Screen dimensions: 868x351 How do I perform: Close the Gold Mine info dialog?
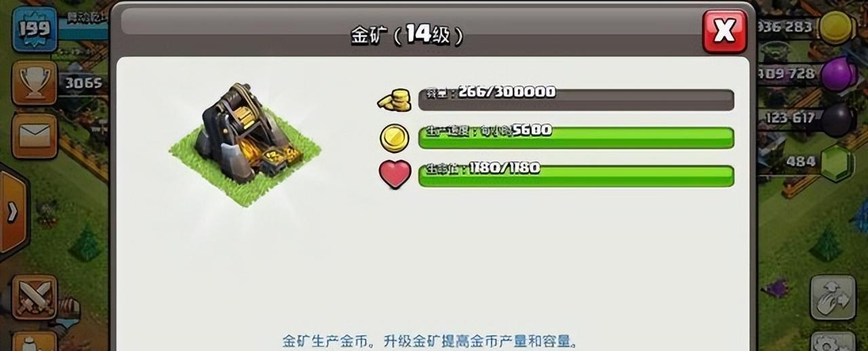tap(724, 30)
